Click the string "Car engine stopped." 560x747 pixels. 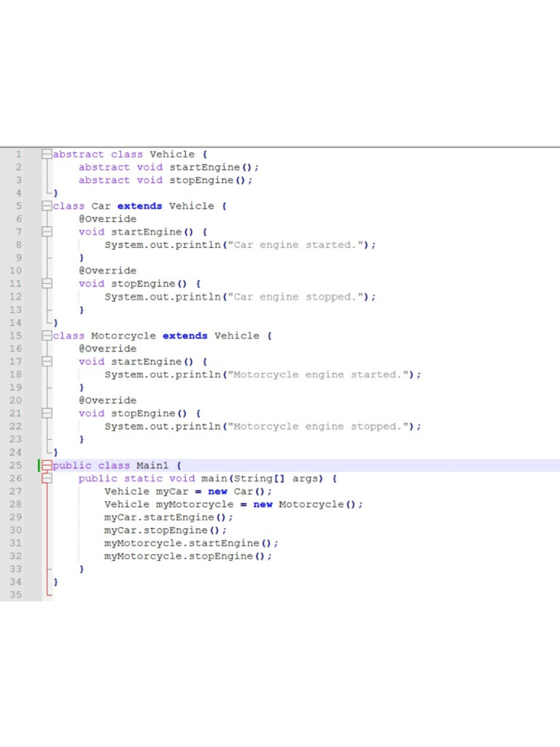pyautogui.click(x=295, y=297)
